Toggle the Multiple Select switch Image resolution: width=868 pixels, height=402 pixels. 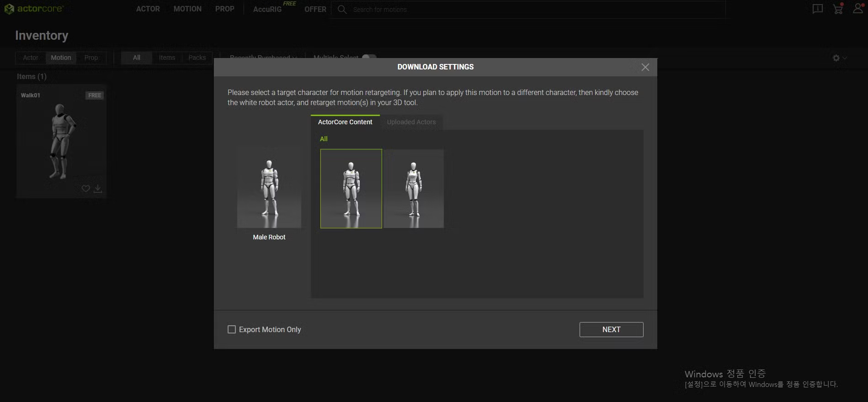(369, 57)
